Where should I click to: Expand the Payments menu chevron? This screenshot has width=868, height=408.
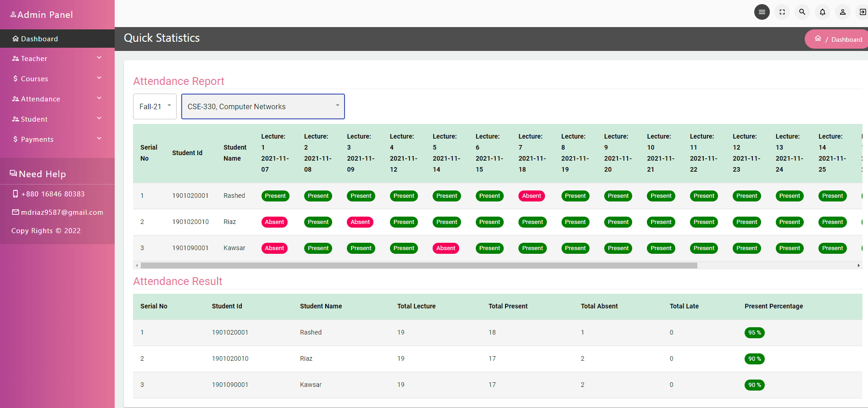99,139
